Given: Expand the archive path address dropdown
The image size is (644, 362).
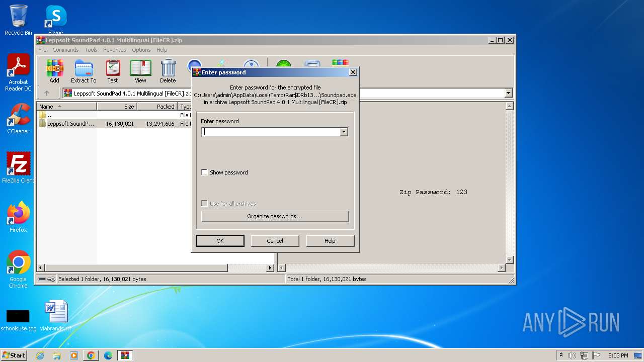Looking at the screenshot, I should (x=508, y=93).
